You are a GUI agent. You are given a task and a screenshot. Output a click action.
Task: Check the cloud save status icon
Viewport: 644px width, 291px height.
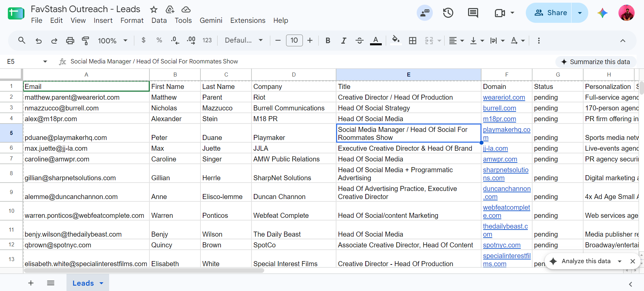186,9
